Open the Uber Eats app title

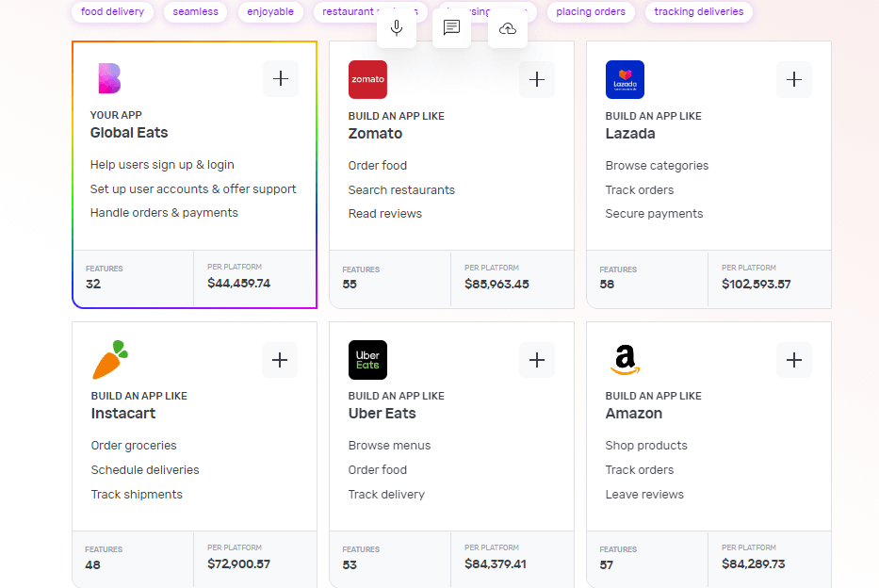tap(382, 414)
